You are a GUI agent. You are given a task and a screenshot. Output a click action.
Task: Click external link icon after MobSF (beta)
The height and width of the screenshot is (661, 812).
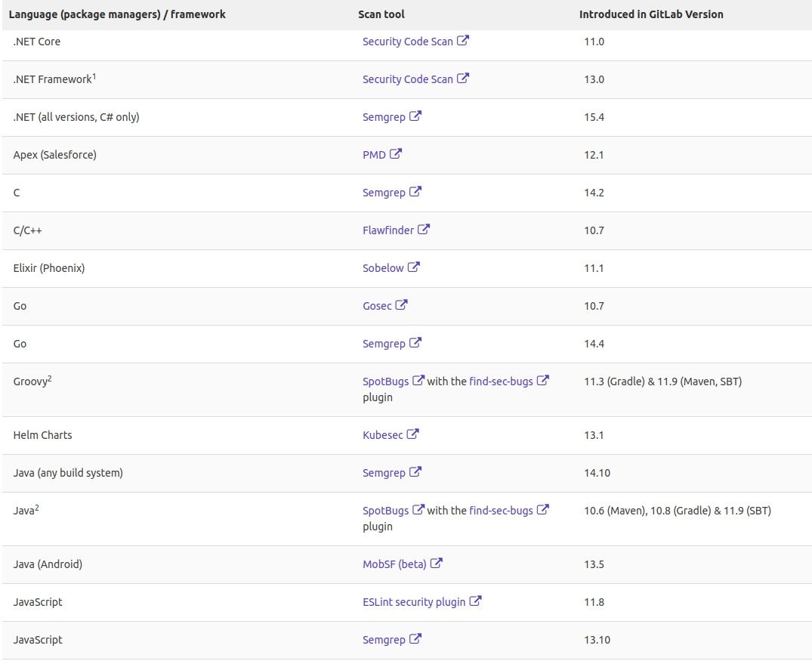437,564
